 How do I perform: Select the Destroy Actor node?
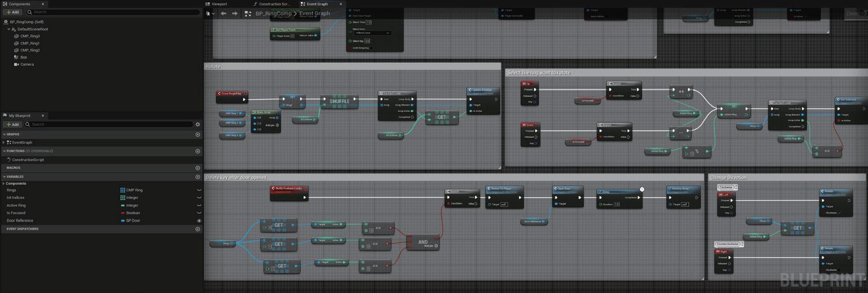click(683, 197)
